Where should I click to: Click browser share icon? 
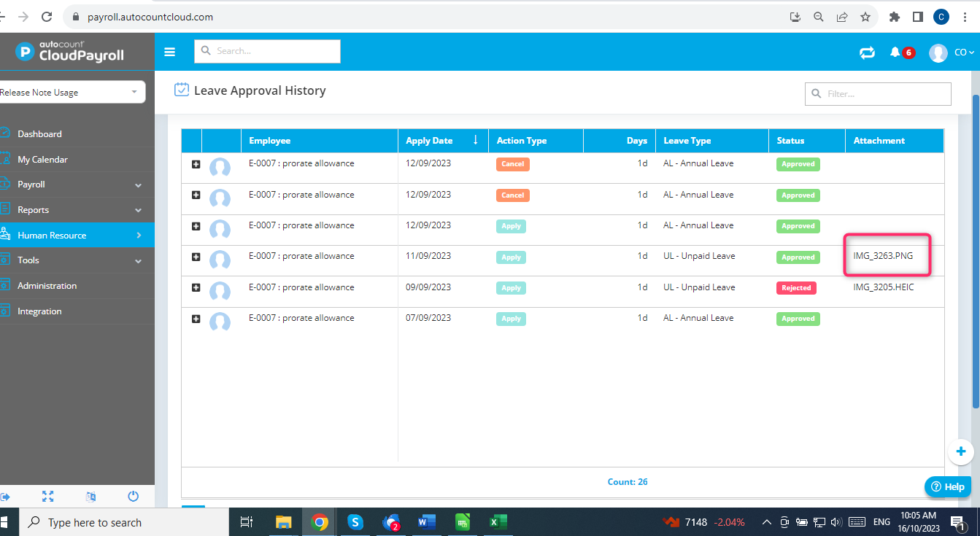tap(841, 17)
